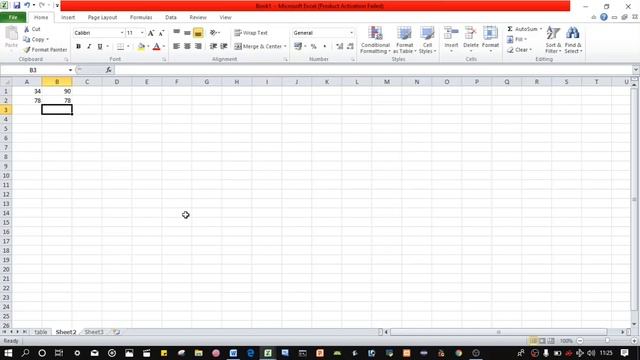This screenshot has height=360, width=640.
Task: Click Decrease Indent icon
Action: click(213, 47)
